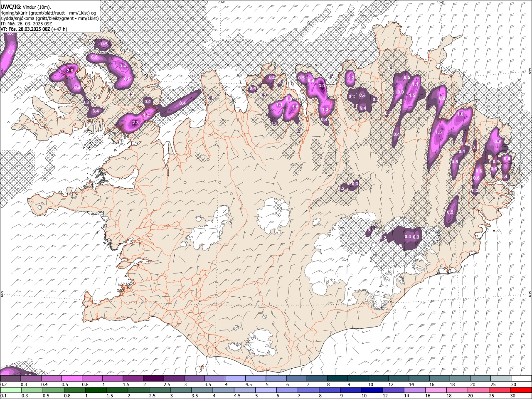
Task: Click the 25 label in rain legend row
Action: [x=493, y=396]
